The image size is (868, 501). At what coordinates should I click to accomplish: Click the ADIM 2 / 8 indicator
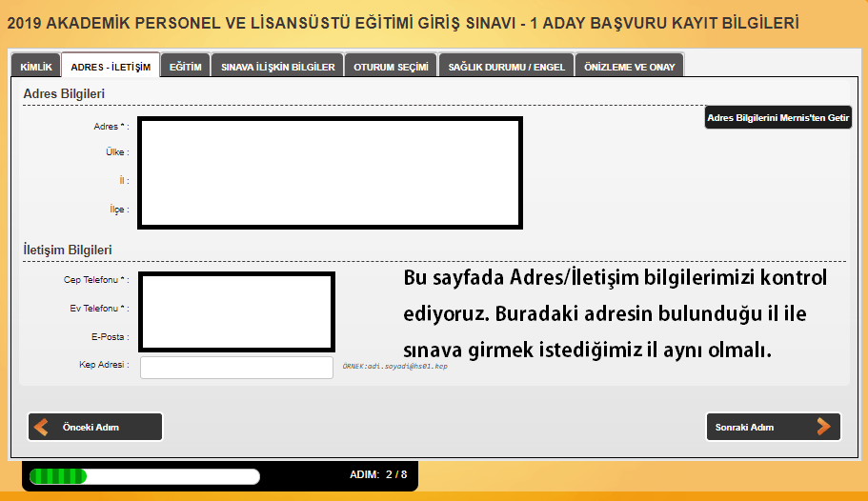[378, 474]
